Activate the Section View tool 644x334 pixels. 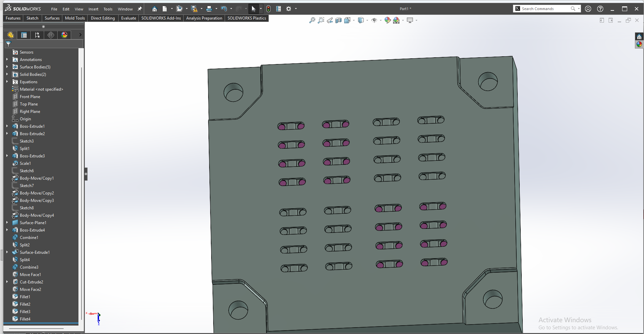(x=339, y=21)
